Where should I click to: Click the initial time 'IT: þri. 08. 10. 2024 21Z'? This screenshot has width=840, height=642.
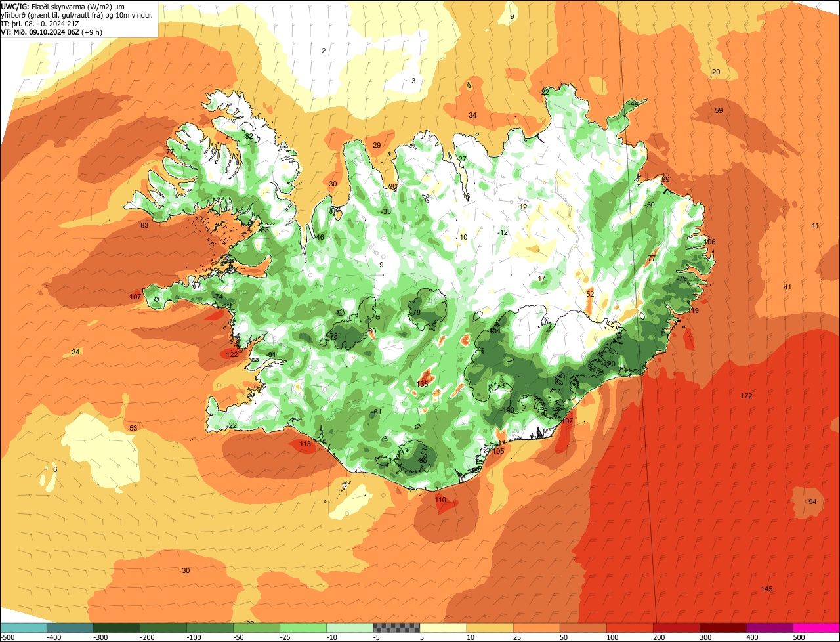click(x=41, y=23)
